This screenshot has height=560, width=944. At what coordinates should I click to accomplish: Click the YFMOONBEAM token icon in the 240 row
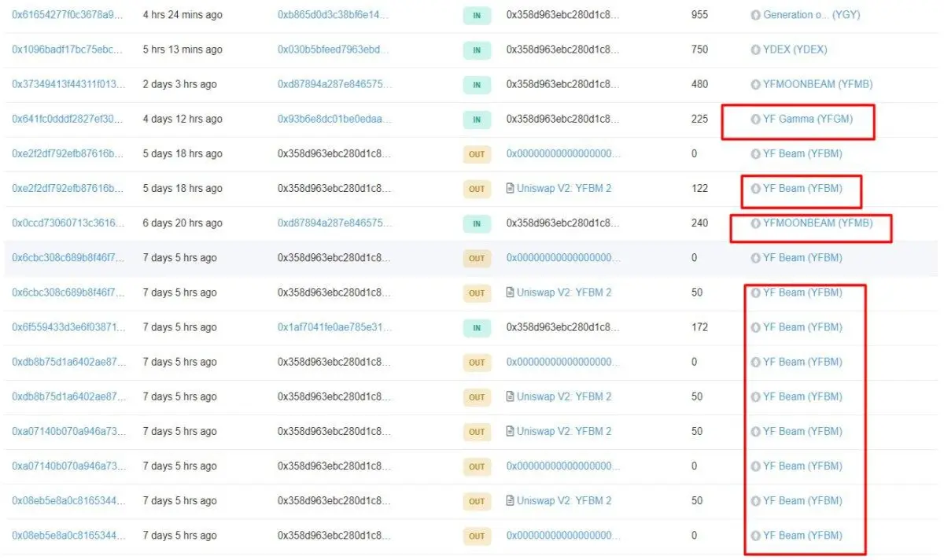coord(756,223)
